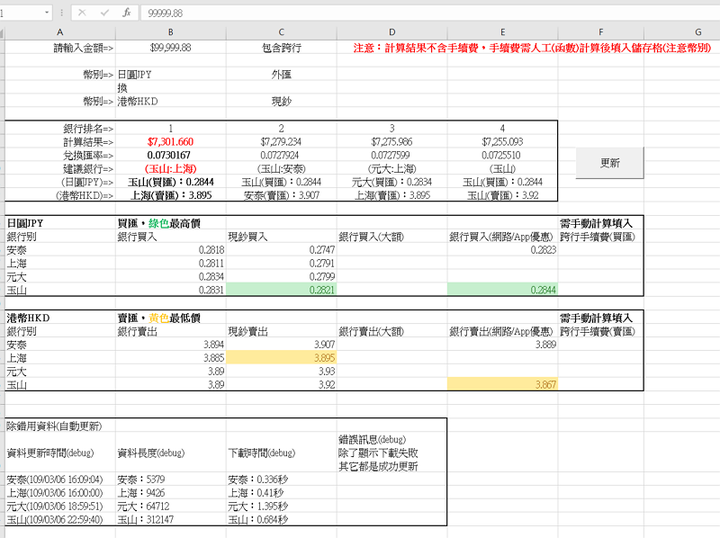Select the exchange rate cell 0.0725510
Image resolution: width=720 pixels, height=538 pixels.
tap(502, 155)
